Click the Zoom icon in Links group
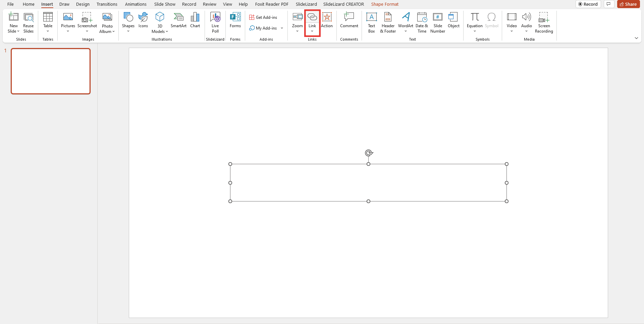Image resolution: width=644 pixels, height=324 pixels. point(298,17)
